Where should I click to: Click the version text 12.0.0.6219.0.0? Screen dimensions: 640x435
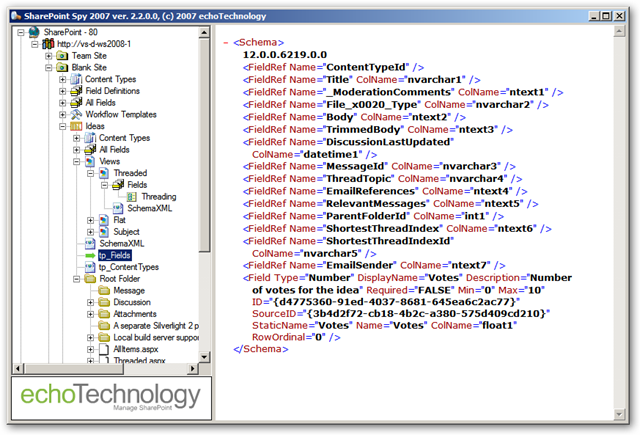(285, 55)
